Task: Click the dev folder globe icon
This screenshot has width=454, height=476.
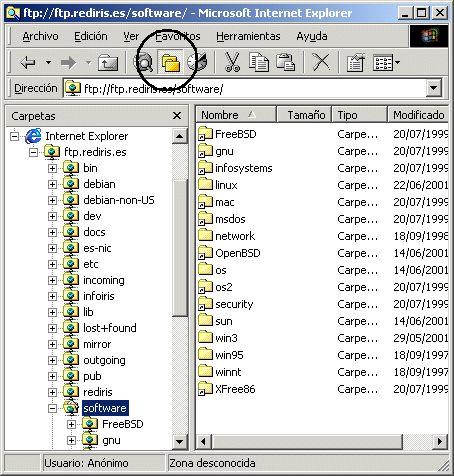Action: [x=71, y=216]
